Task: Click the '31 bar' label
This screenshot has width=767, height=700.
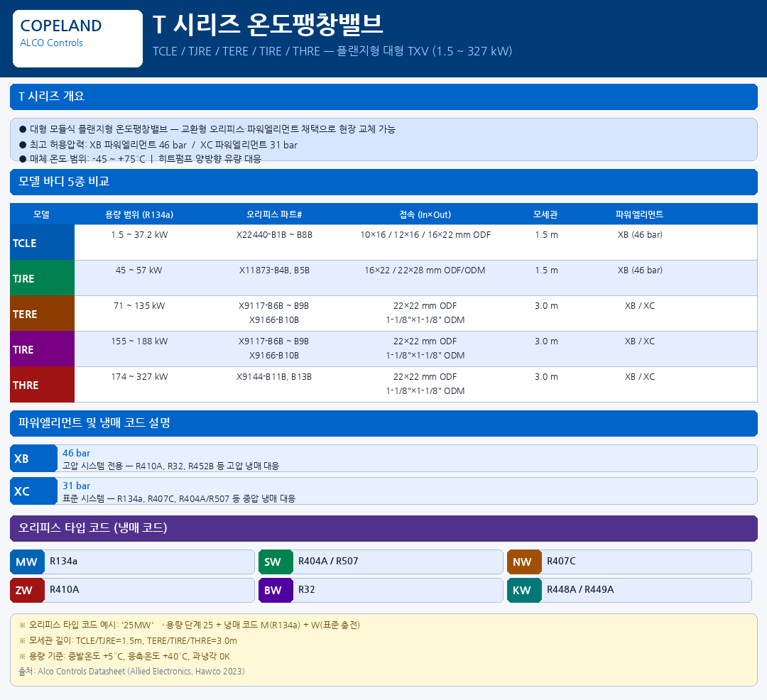Action: (76, 486)
